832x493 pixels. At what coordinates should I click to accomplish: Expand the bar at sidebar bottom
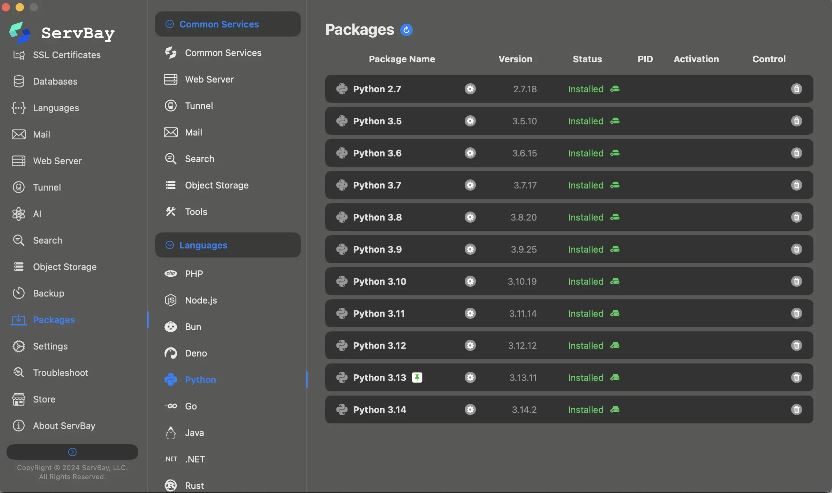[72, 452]
